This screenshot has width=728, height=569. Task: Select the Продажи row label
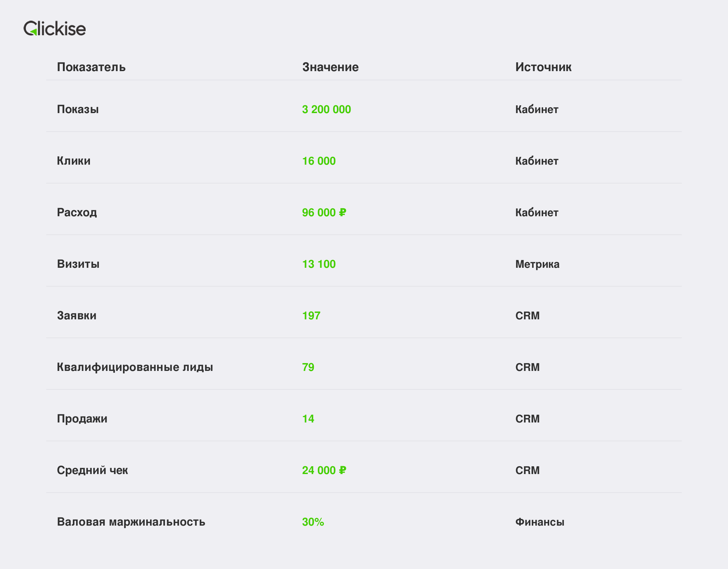[x=82, y=419]
